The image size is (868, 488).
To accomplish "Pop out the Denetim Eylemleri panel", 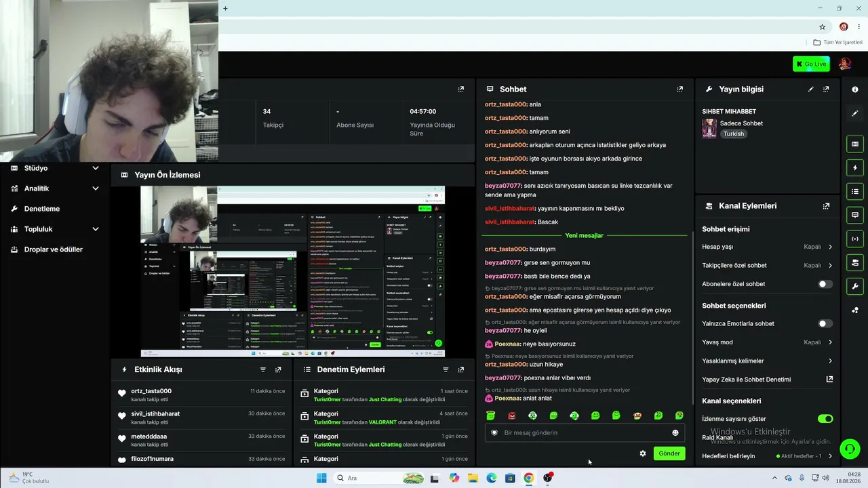I will 461,369.
